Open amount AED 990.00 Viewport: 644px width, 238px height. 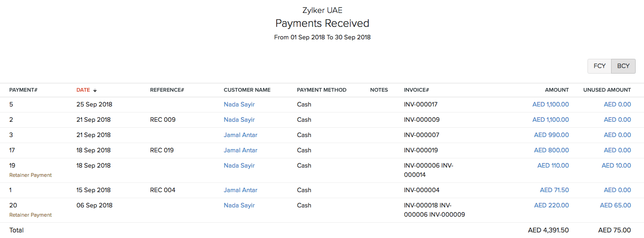click(x=551, y=135)
